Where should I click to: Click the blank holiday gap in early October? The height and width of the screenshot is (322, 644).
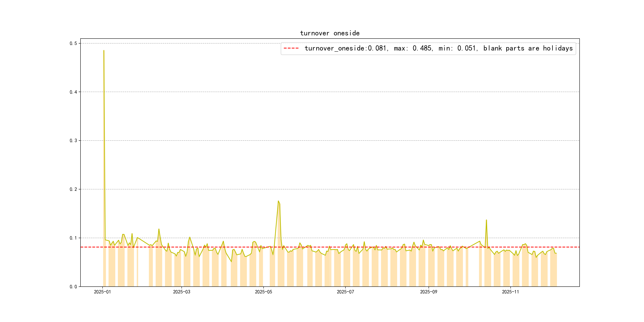pos(473,268)
